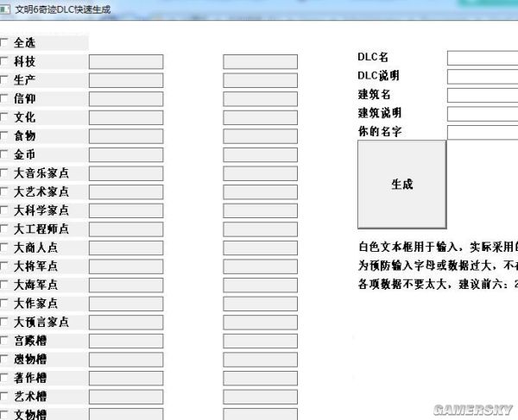Focus the first value box in 宫殿槽 row
518x420 pixels.
point(126,341)
